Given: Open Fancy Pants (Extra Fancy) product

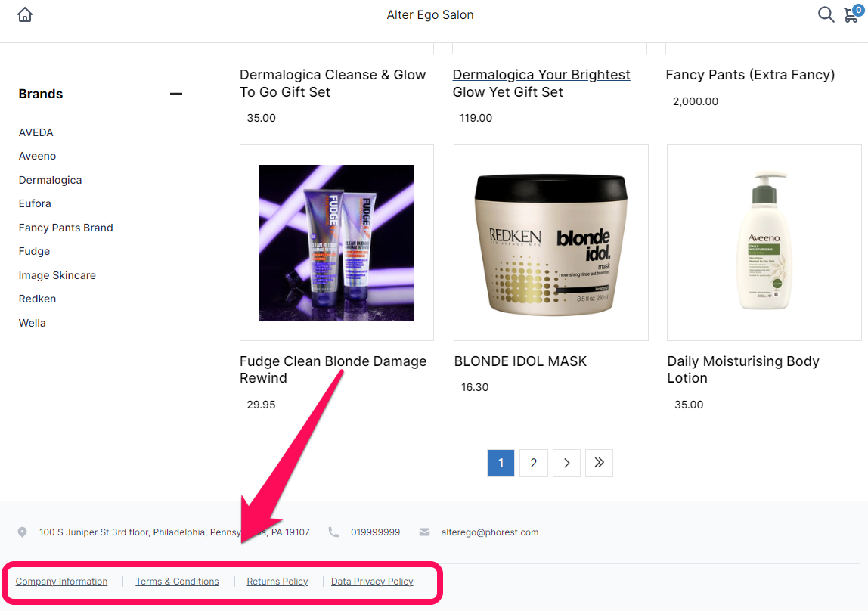Looking at the screenshot, I should [x=750, y=75].
